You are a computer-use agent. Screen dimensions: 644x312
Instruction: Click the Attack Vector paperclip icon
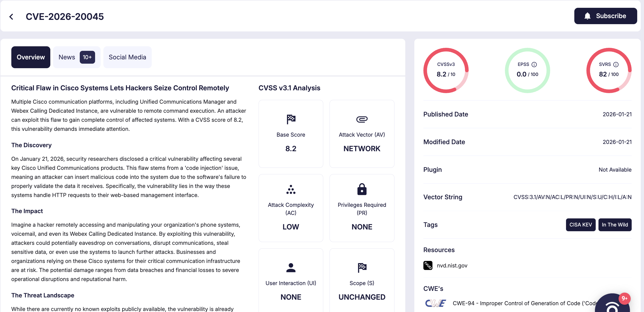click(362, 119)
